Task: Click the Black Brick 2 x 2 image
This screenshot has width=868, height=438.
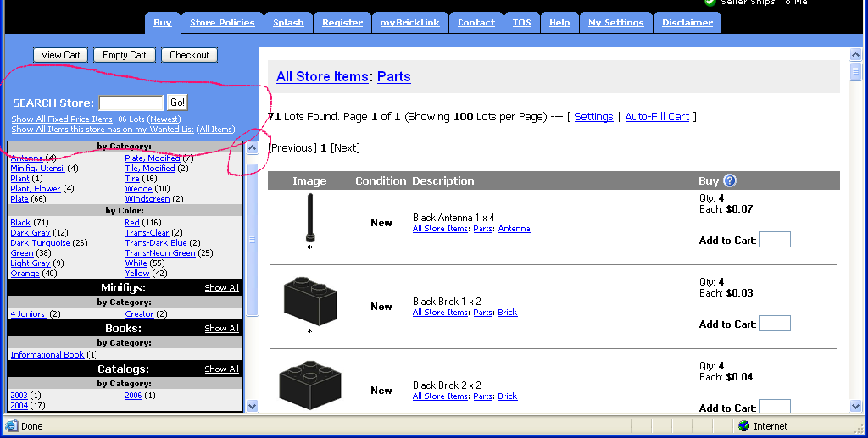Action: coord(310,385)
